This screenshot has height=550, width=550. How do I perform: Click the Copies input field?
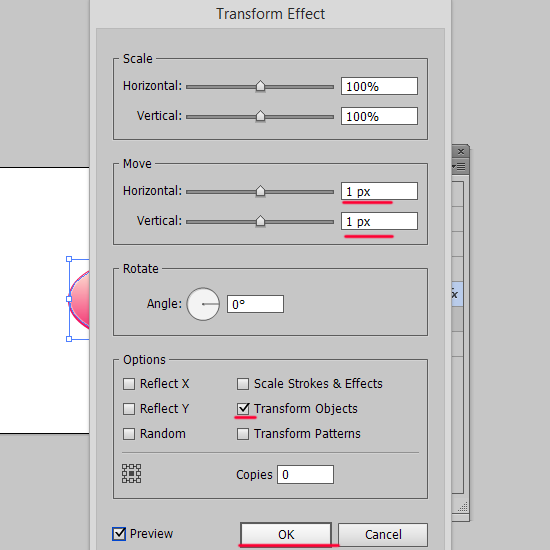tap(305, 475)
